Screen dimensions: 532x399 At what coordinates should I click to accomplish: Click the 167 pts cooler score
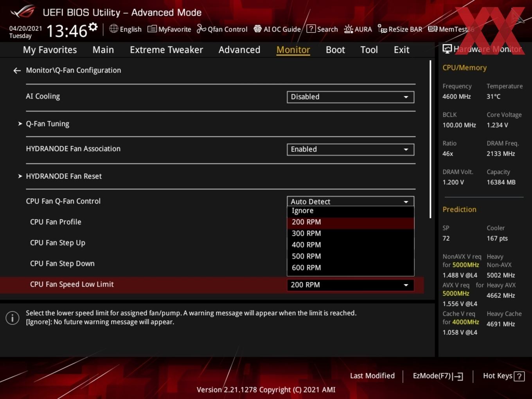(497, 239)
